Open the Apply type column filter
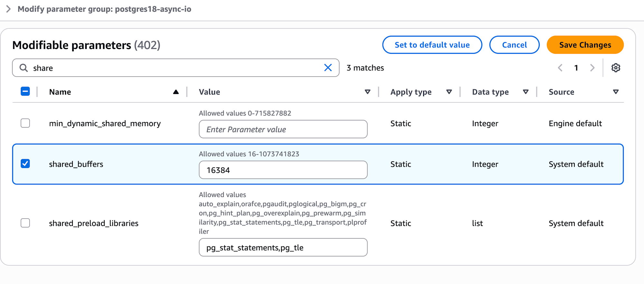Screen dimensions: 644x284 (449, 92)
